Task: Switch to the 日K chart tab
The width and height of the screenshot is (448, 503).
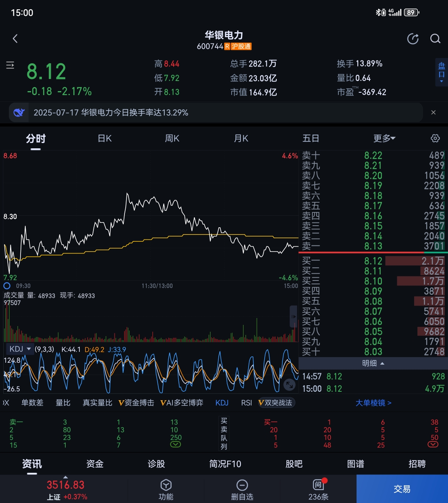Action: (105, 139)
